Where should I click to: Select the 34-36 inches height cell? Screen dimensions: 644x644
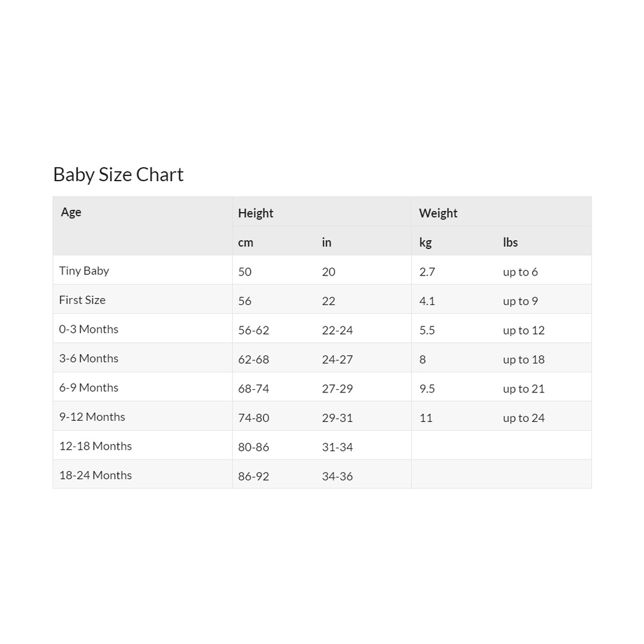(x=337, y=476)
